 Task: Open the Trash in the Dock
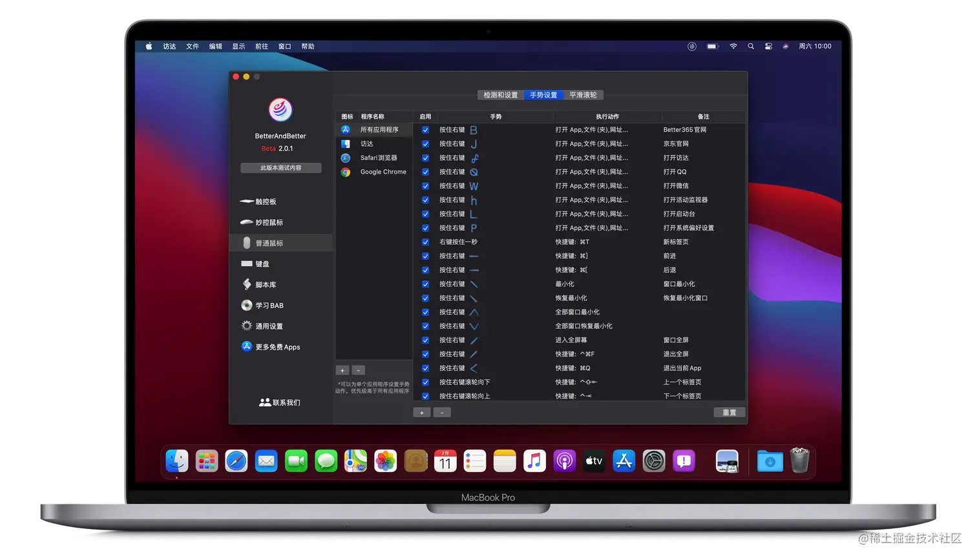click(x=800, y=461)
